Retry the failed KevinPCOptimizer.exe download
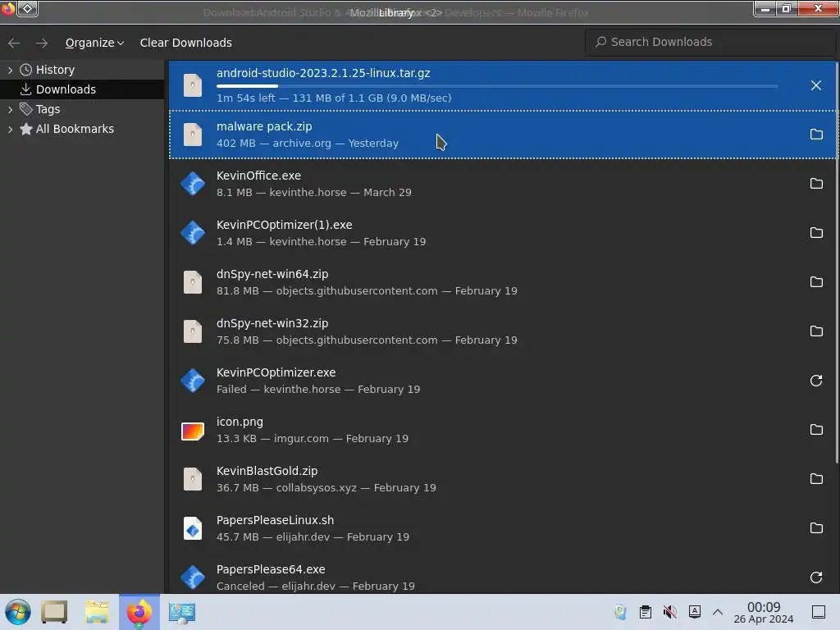840x630 pixels. click(x=815, y=381)
